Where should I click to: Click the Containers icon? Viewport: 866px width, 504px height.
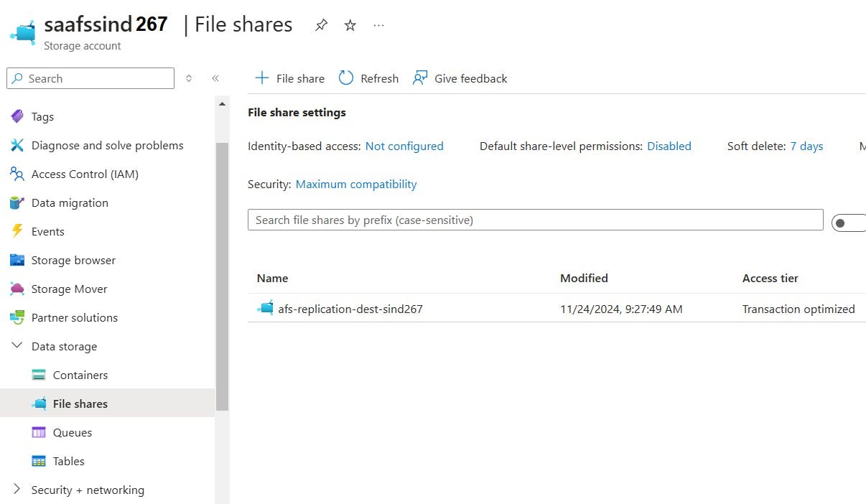pyautogui.click(x=39, y=375)
